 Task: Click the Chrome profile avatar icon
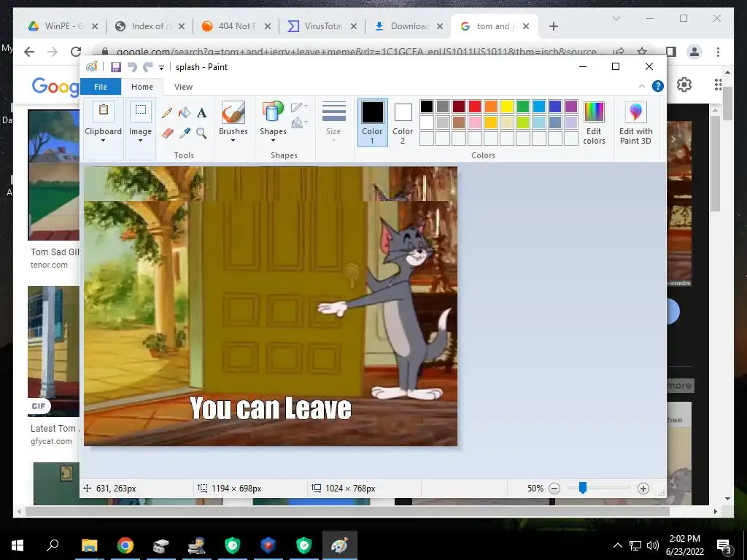tap(694, 52)
